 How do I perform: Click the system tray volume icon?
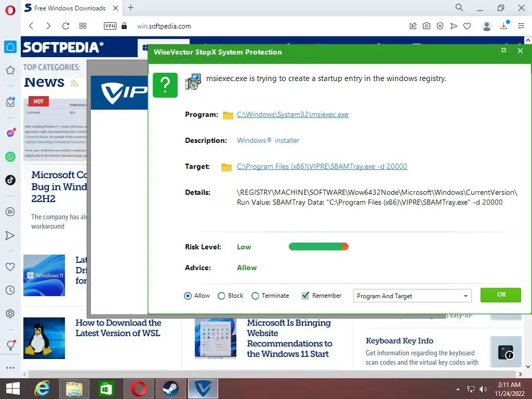483,389
